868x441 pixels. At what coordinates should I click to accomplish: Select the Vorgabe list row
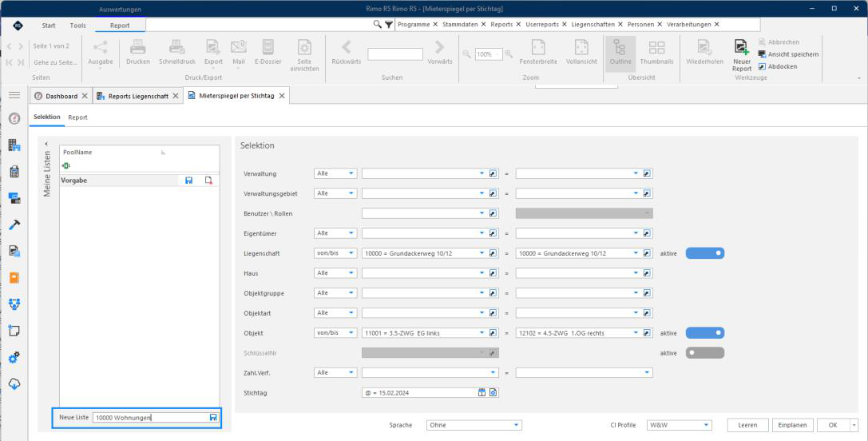(139, 181)
